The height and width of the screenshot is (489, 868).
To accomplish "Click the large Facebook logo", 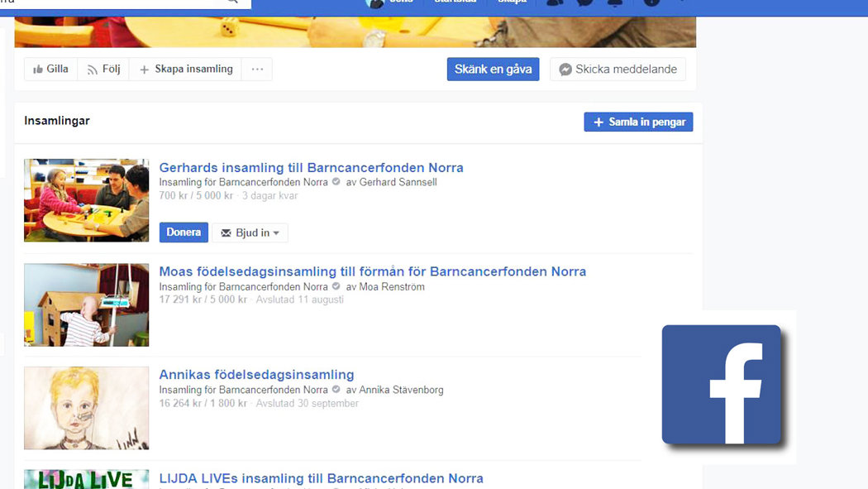I will click(722, 385).
